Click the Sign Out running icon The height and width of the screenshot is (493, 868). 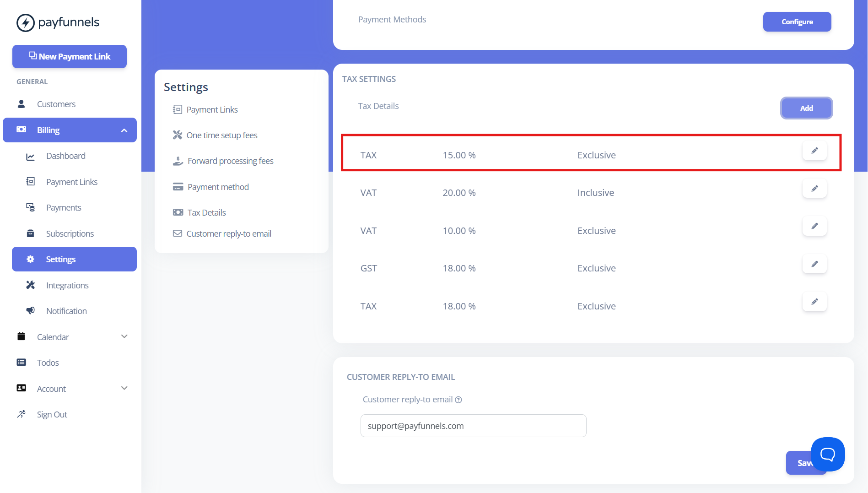coord(21,414)
